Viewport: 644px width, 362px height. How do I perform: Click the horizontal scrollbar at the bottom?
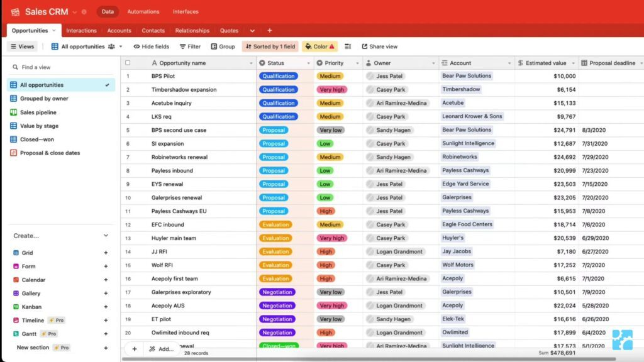[369, 359]
